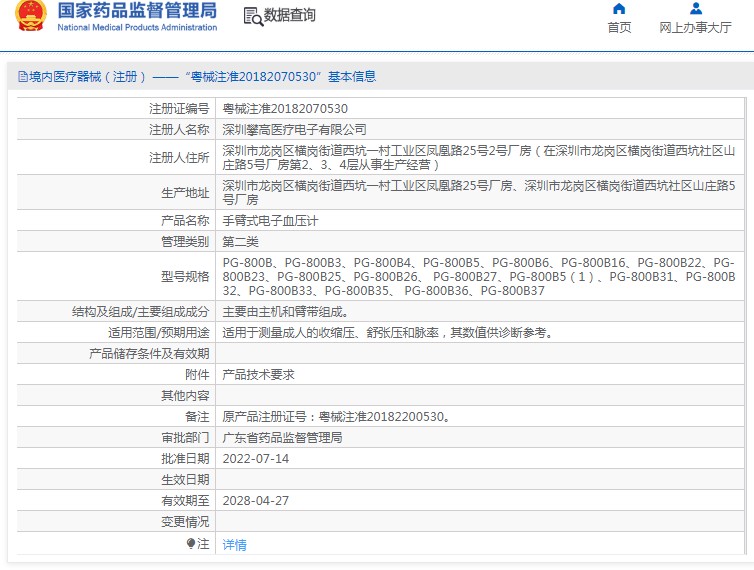Click registrant name 深圳攀高医疗电子有限公司
Screen dimensions: 754x570
(294, 129)
